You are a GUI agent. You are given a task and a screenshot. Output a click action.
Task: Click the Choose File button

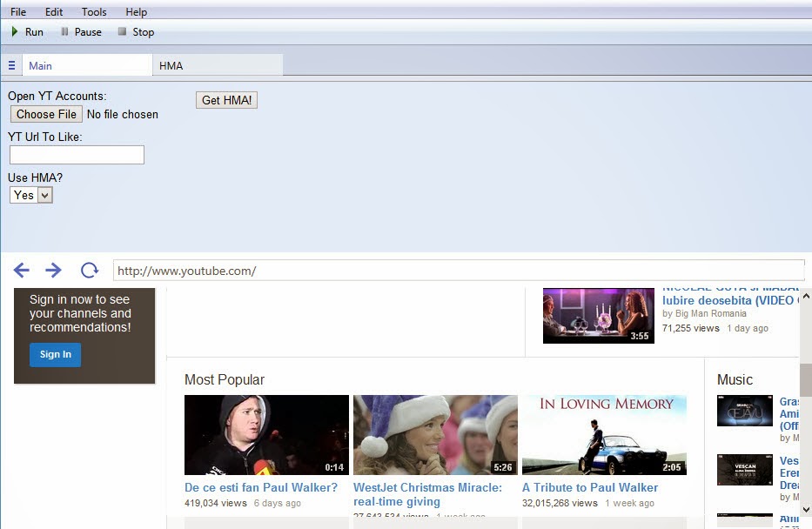(x=46, y=114)
